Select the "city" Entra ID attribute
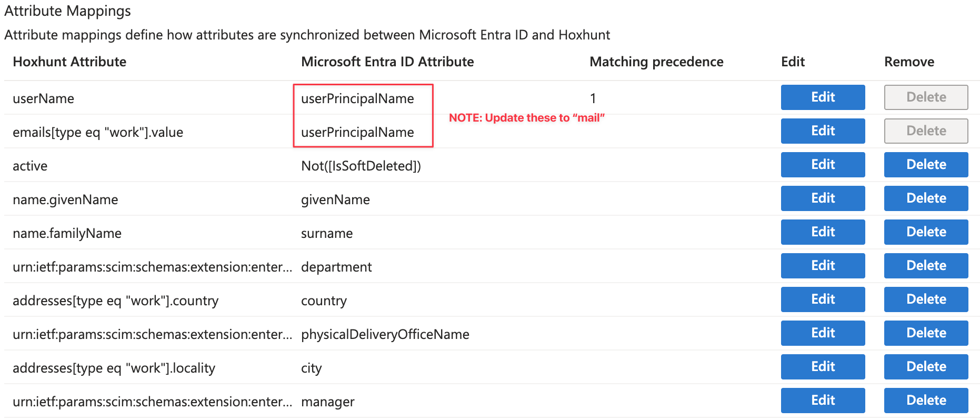 pyautogui.click(x=311, y=368)
